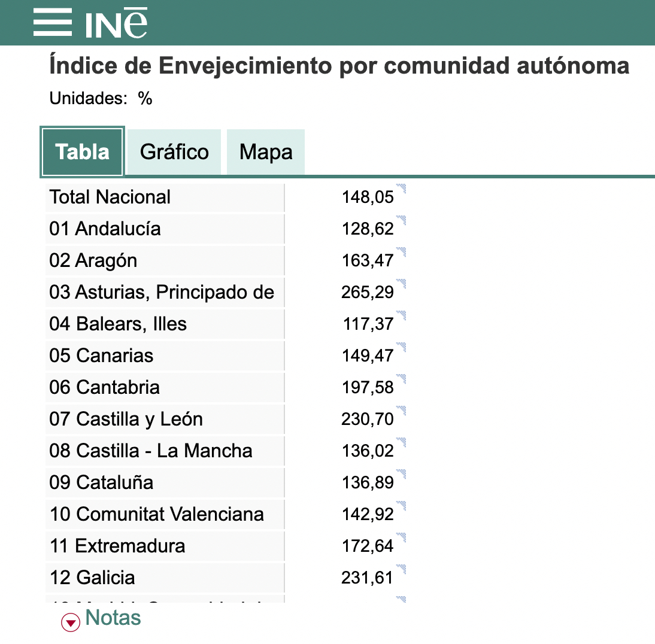Click the note marker beside Canarias' 149,47
Screen dimensions: 655x644
pyautogui.click(x=401, y=348)
